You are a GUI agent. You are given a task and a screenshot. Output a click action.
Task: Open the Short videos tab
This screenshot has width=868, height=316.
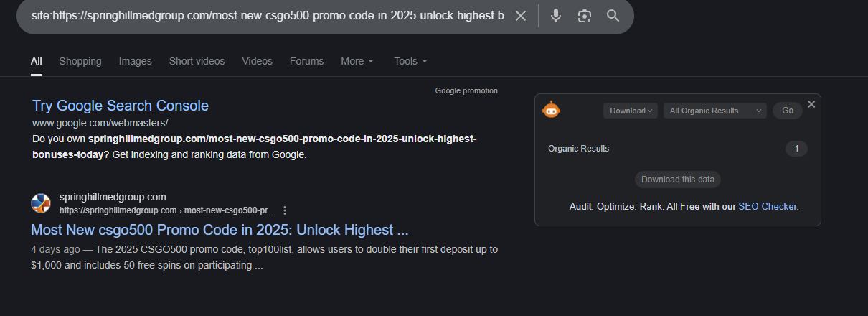point(197,61)
